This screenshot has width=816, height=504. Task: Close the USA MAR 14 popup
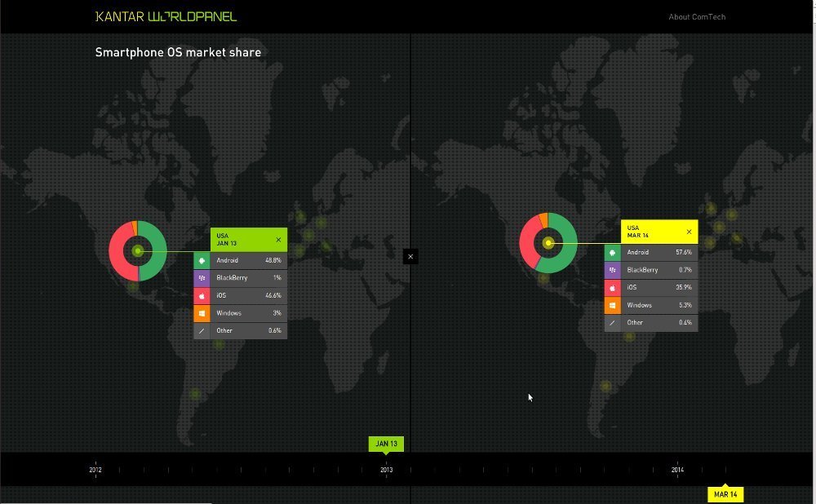pyautogui.click(x=689, y=232)
